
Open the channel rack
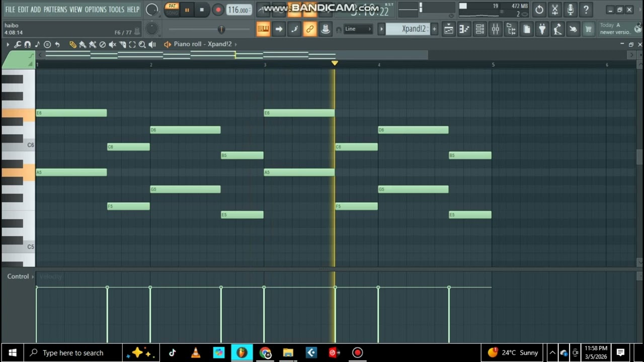pyautogui.click(x=480, y=29)
